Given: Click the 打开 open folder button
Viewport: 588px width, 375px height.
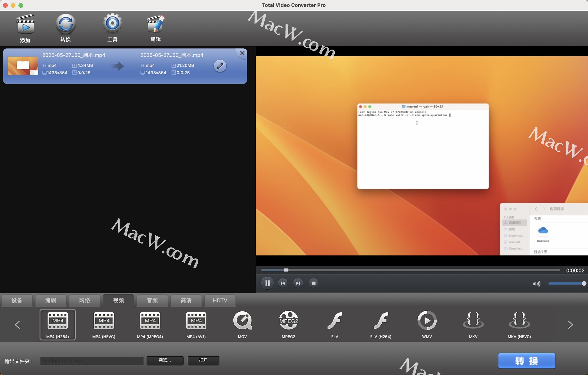Looking at the screenshot, I should tap(203, 361).
